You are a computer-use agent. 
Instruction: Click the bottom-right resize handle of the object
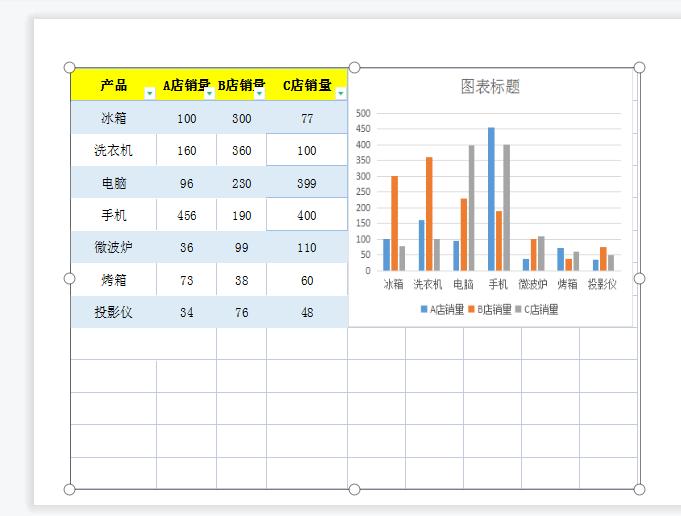pyautogui.click(x=639, y=489)
